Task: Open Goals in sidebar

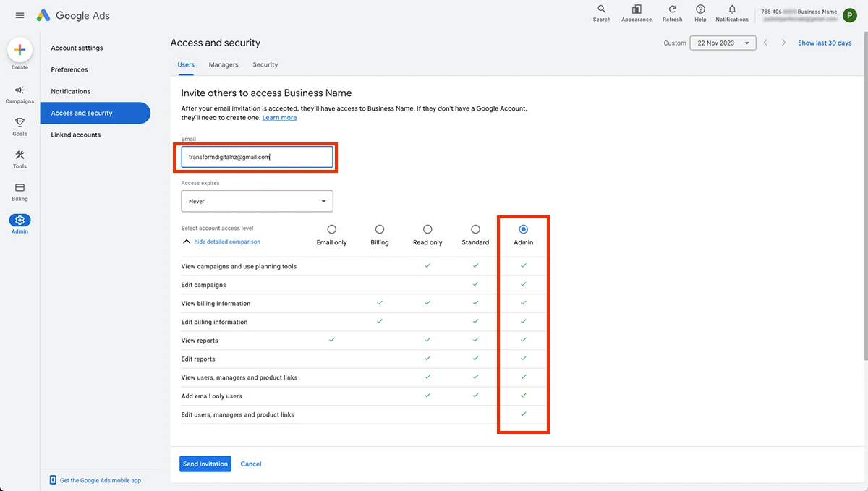Action: click(x=20, y=127)
